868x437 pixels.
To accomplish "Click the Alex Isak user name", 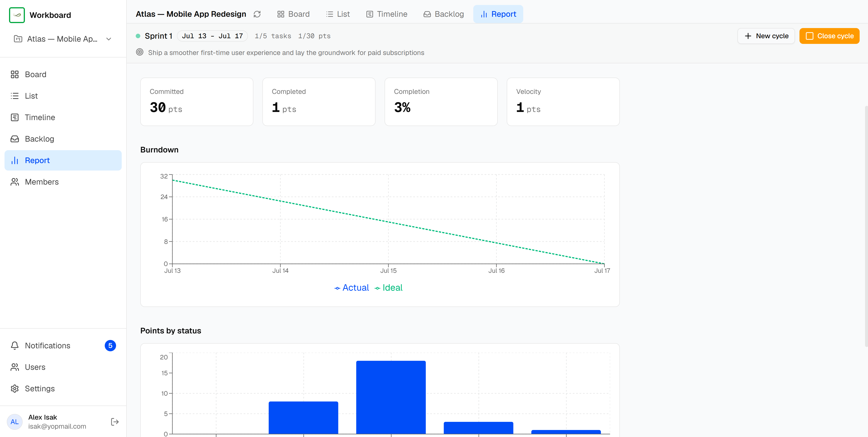I will pyautogui.click(x=43, y=418).
